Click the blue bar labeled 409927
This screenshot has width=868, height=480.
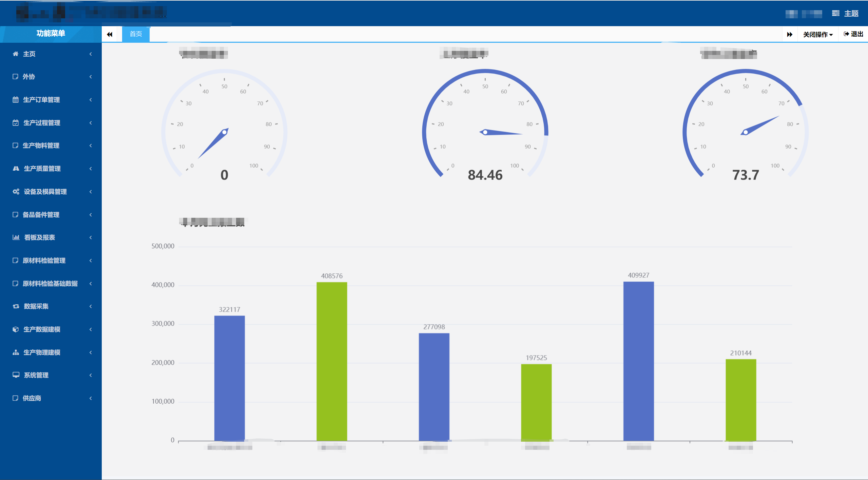639,361
